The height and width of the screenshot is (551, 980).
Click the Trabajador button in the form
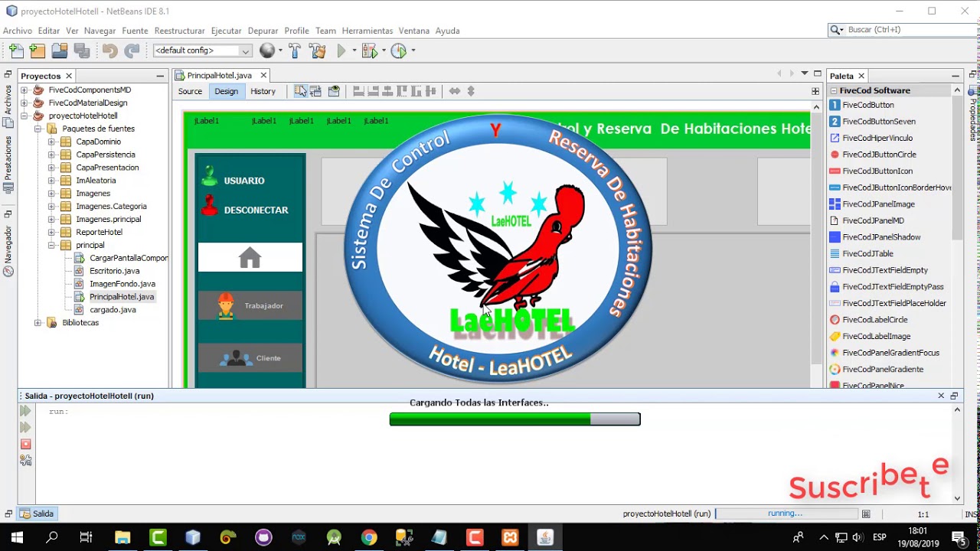pyautogui.click(x=250, y=305)
